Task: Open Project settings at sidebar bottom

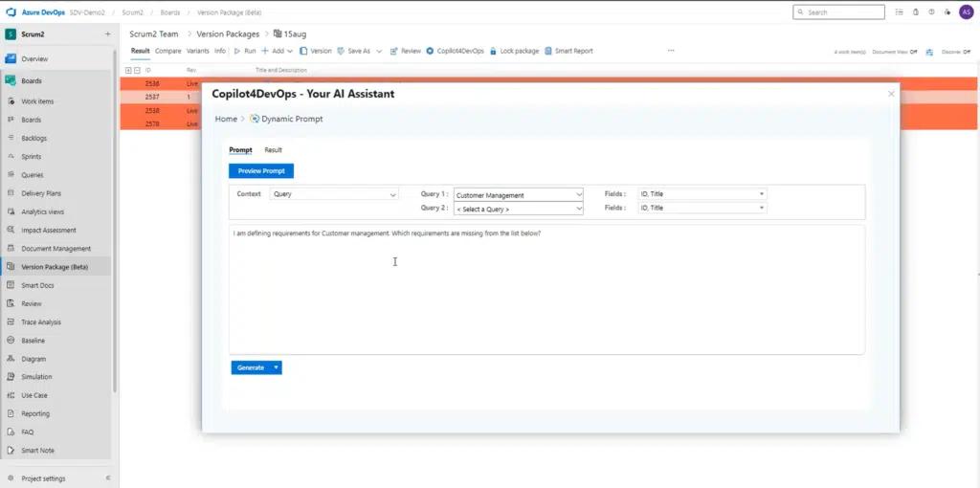Action: pos(43,478)
